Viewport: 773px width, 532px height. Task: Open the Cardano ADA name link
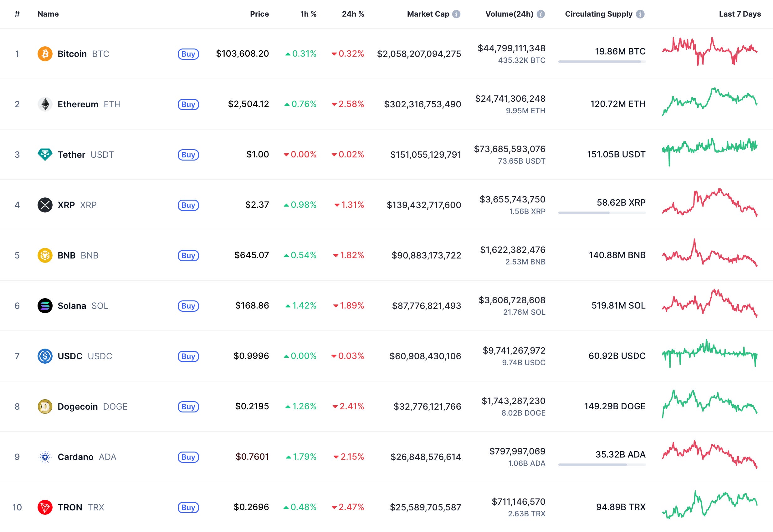point(87,457)
